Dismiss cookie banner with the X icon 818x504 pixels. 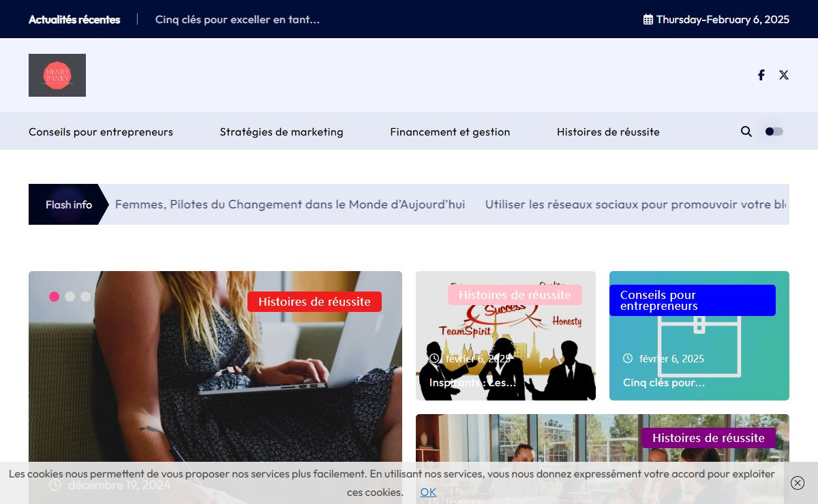pyautogui.click(x=798, y=483)
